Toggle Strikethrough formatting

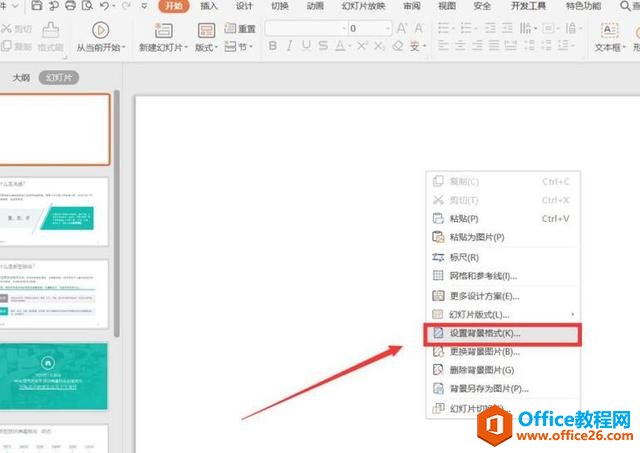coord(323,46)
